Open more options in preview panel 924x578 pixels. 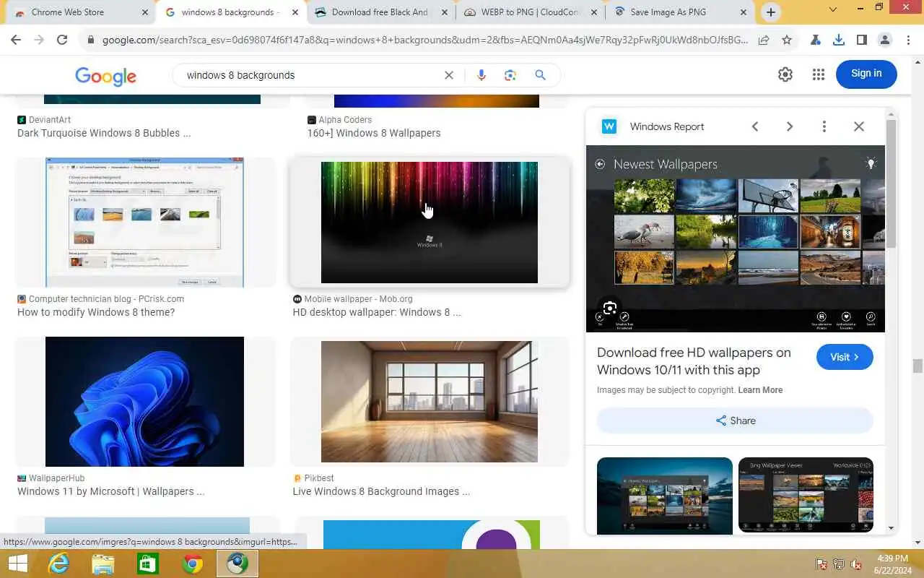click(824, 126)
